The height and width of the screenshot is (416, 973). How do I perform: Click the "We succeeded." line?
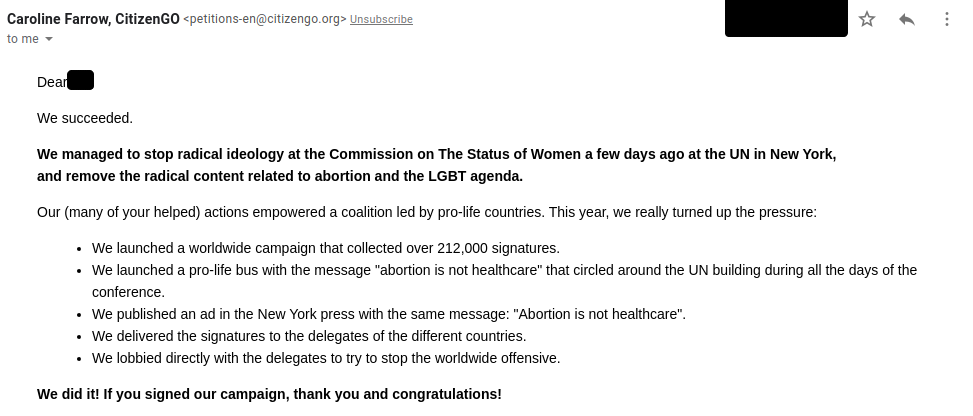85,118
